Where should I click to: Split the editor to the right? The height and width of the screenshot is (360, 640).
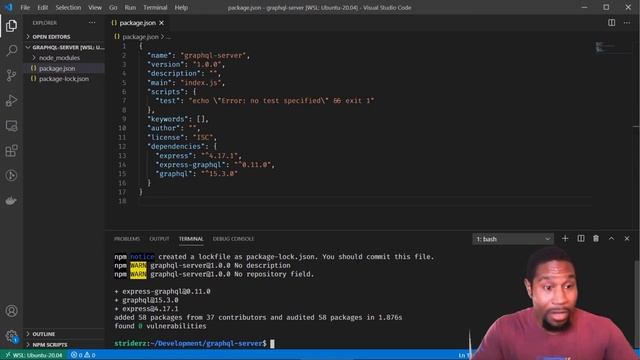611,23
